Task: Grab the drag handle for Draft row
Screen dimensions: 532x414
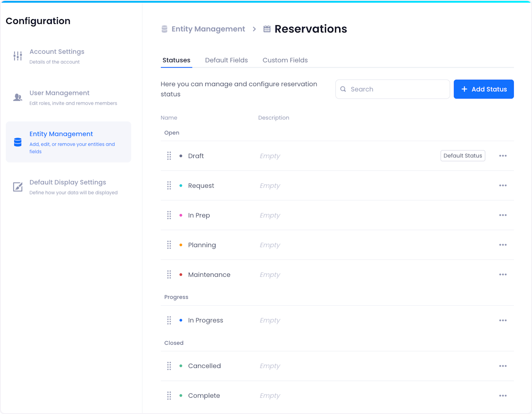Action: click(169, 156)
